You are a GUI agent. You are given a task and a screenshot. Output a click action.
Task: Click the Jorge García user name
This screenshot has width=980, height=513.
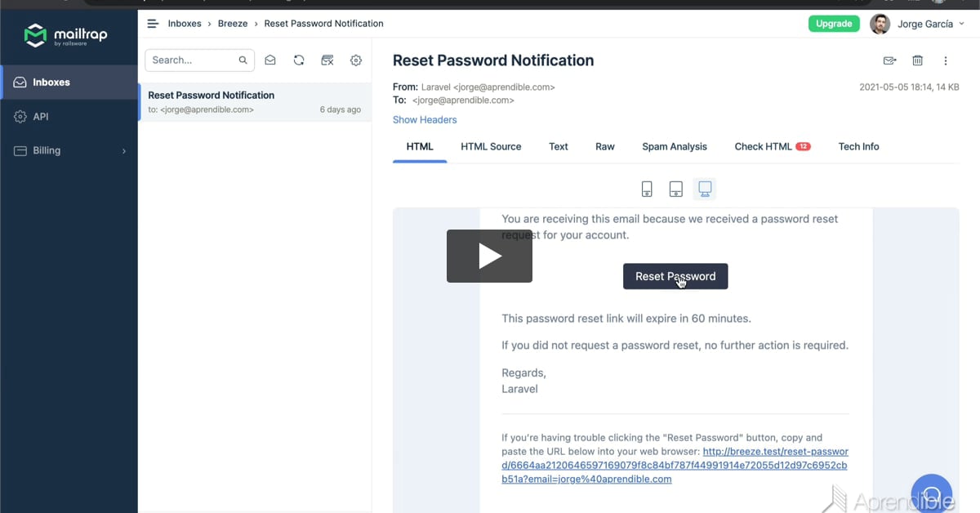(925, 25)
